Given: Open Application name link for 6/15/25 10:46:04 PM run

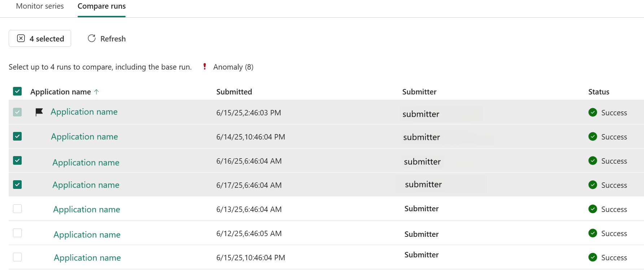Looking at the screenshot, I should 87,258.
